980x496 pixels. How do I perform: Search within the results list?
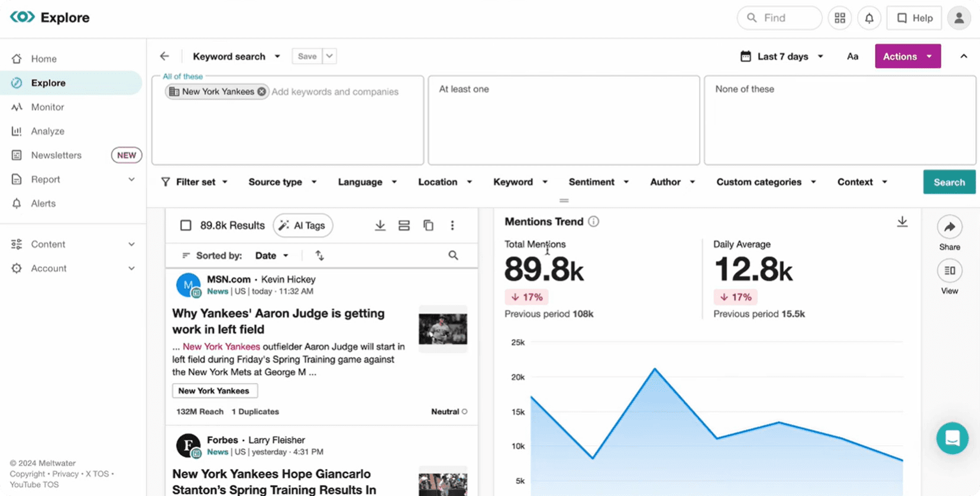pyautogui.click(x=453, y=256)
